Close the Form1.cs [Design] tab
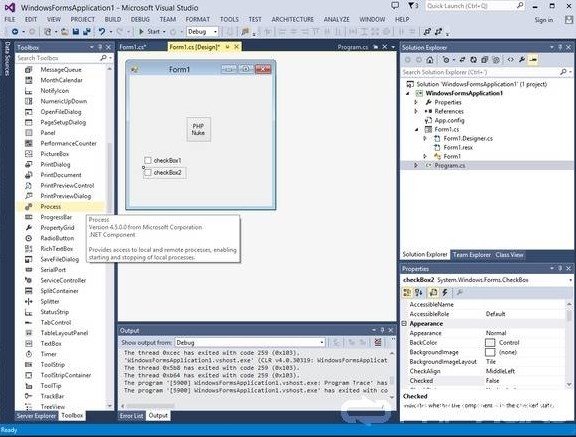Viewport: 576px width, 437px height. [237, 47]
